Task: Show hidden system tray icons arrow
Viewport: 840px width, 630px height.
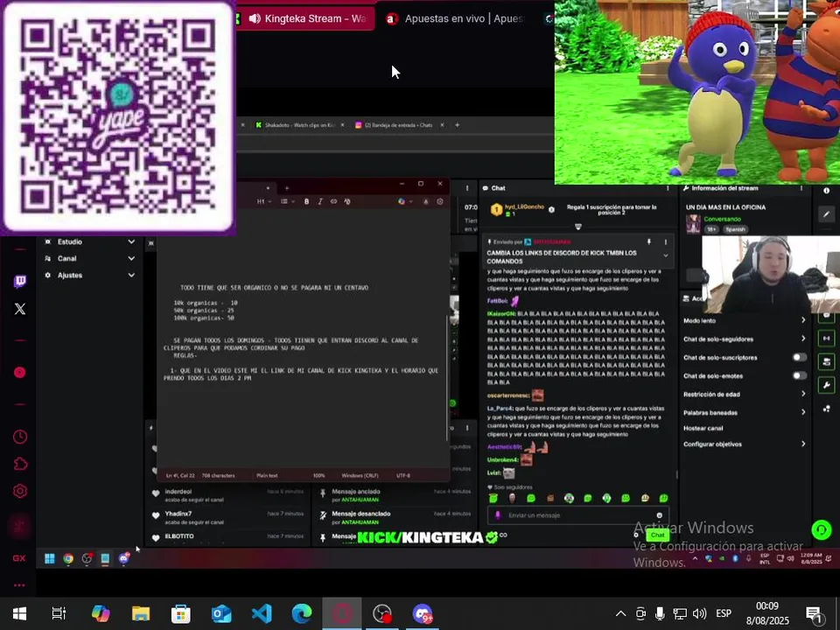Action: pos(620,613)
